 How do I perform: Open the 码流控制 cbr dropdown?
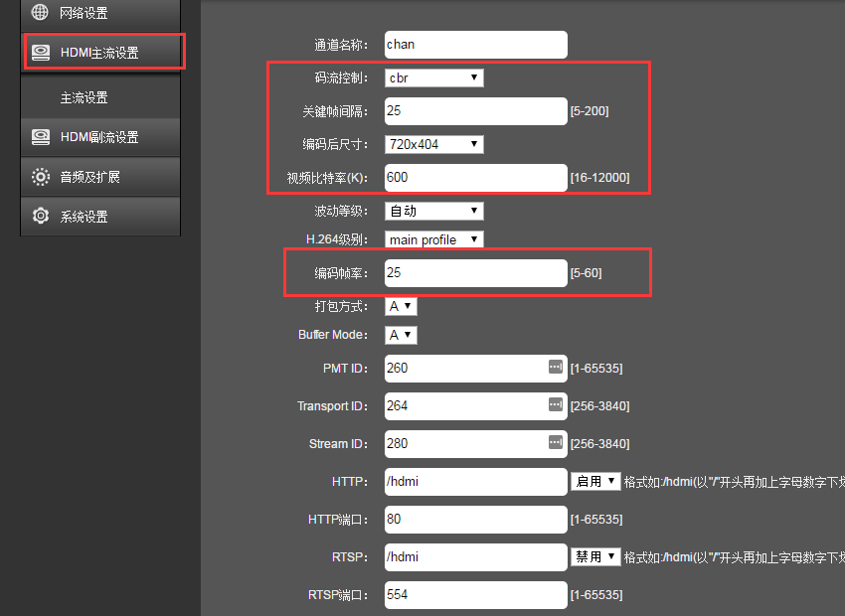433,77
